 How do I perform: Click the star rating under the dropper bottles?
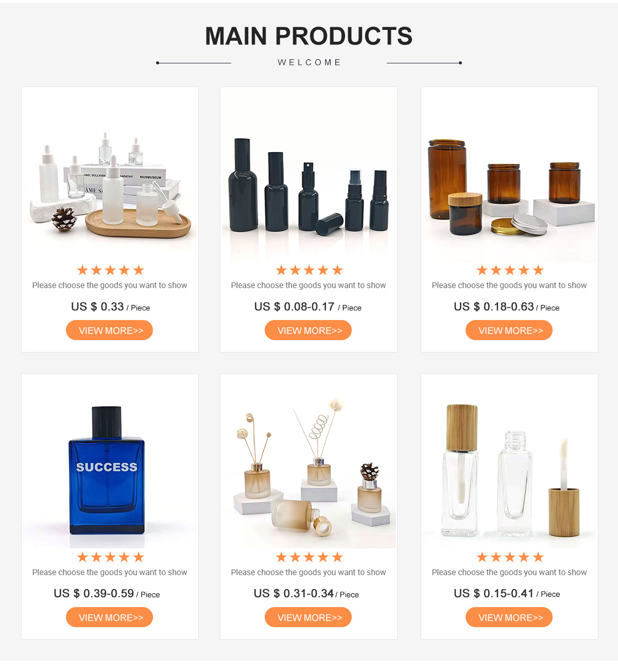coord(110,270)
